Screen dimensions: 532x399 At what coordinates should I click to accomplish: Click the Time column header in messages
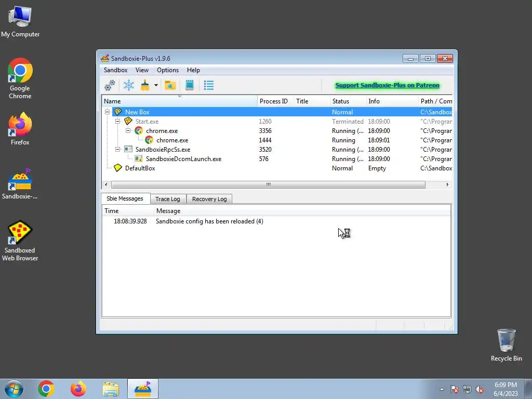point(128,211)
